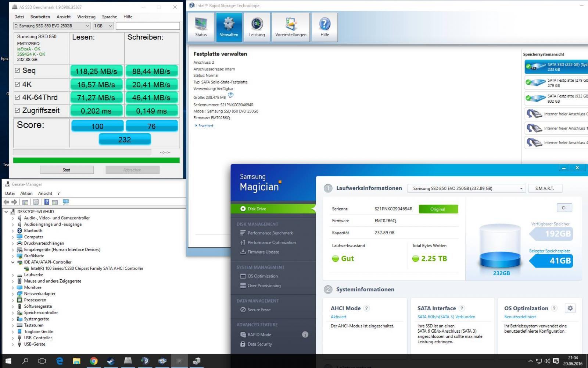Open the Bearbeiten menu in AS SSD Benchmark

(x=40, y=17)
